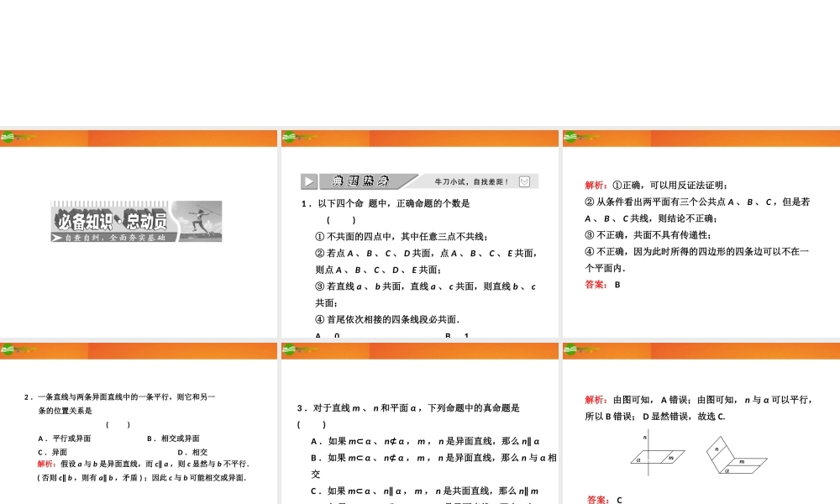Click the green logo on the 典题热身 slide header
This screenshot has width=840, height=504.
pos(289,138)
